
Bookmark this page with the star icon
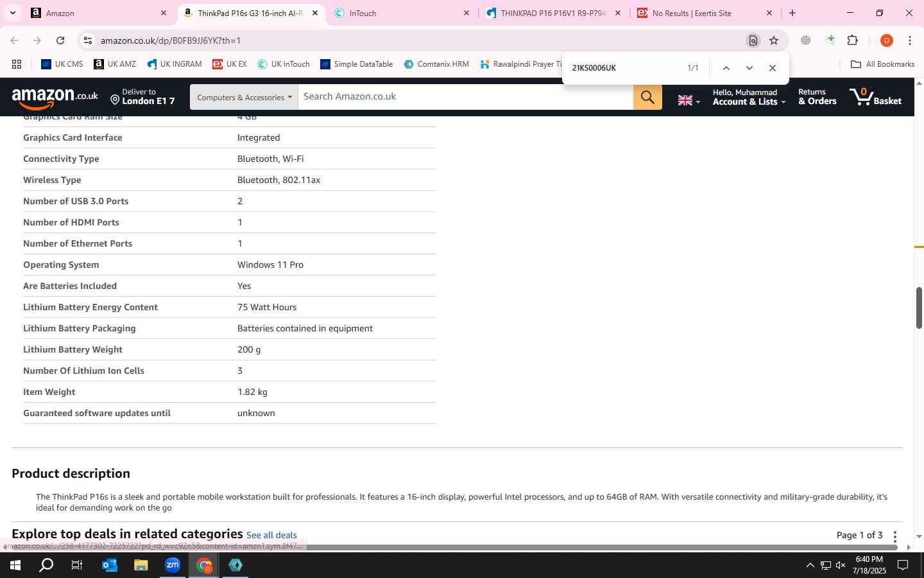tap(774, 40)
